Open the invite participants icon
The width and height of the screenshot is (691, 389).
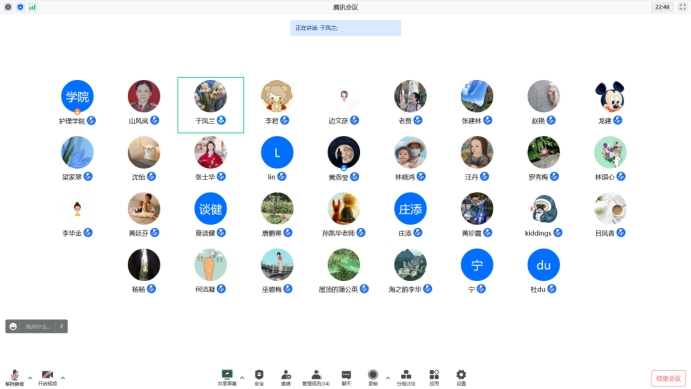(x=286, y=378)
